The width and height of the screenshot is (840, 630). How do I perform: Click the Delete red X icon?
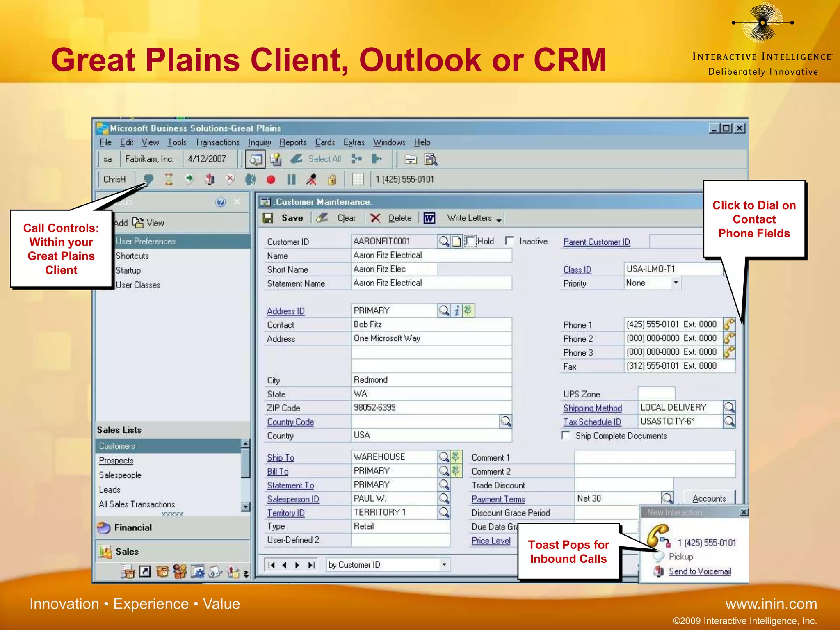(375, 218)
